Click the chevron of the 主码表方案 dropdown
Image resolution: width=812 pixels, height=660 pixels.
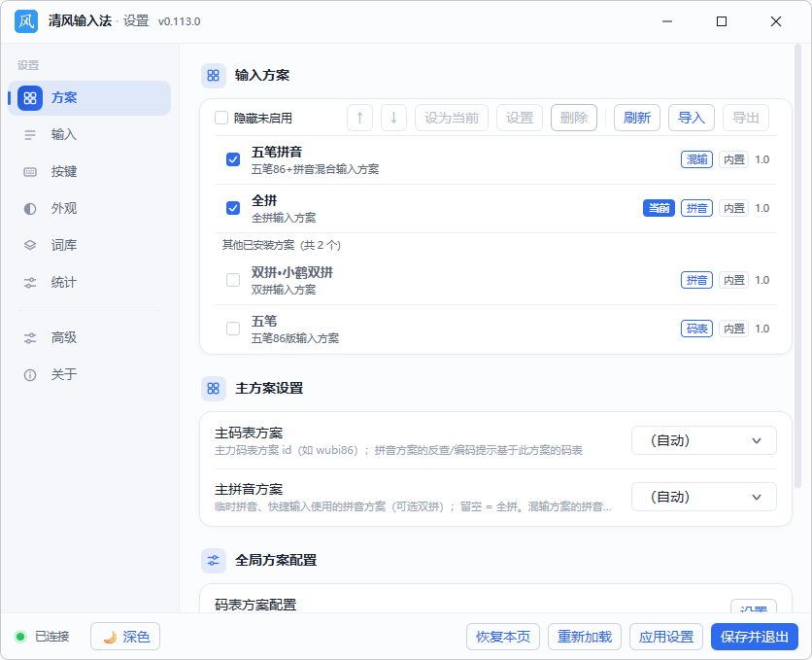point(757,441)
